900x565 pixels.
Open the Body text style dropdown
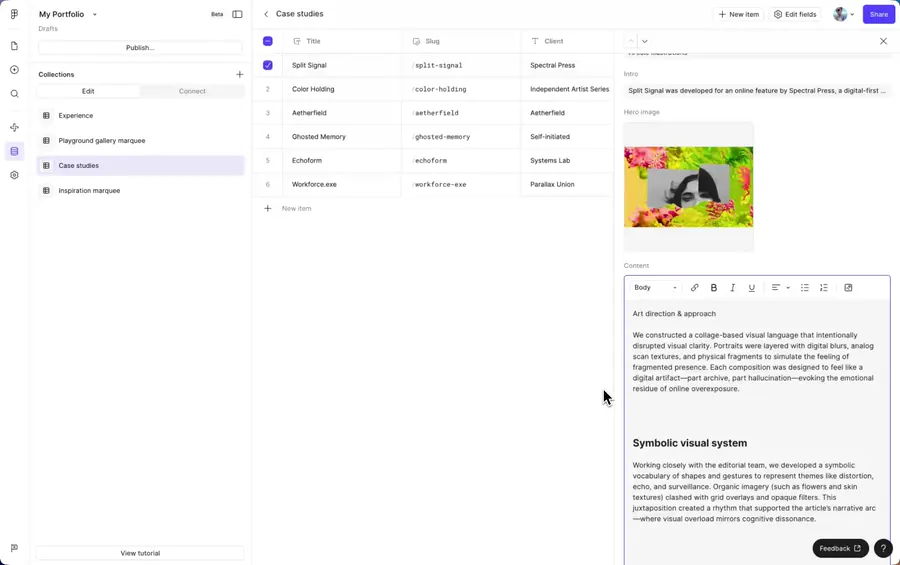pyautogui.click(x=655, y=288)
